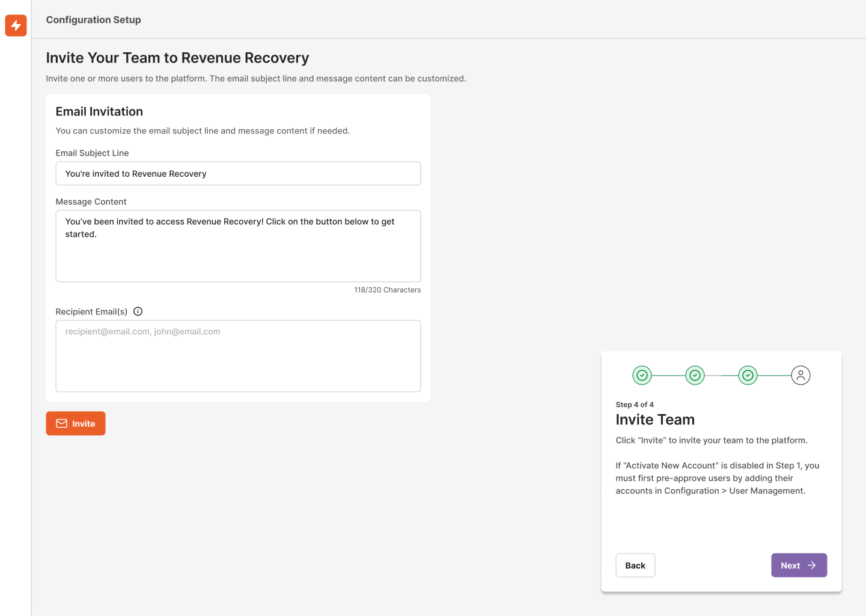Click the person icon for step 4
The width and height of the screenshot is (866, 616).
tap(801, 374)
